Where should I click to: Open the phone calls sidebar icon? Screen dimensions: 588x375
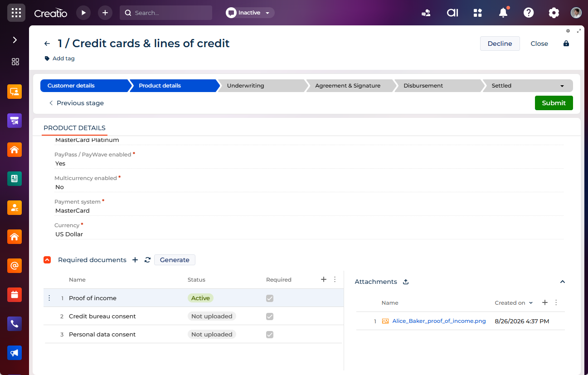tap(15, 324)
